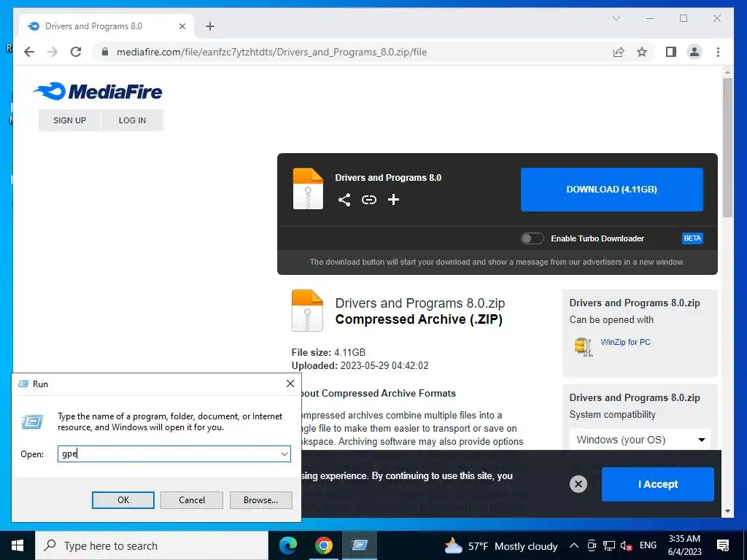
Task: Click the BETA badge
Action: pos(692,238)
